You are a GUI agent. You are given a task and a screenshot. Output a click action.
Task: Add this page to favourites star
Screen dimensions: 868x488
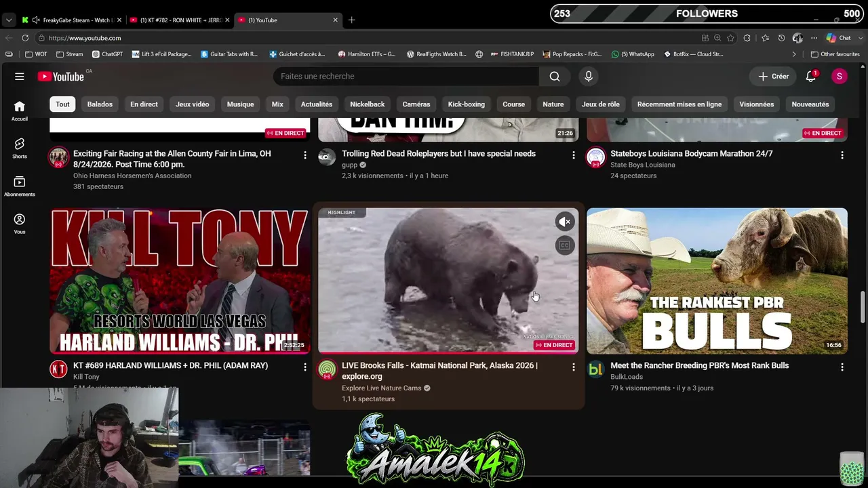pyautogui.click(x=730, y=38)
